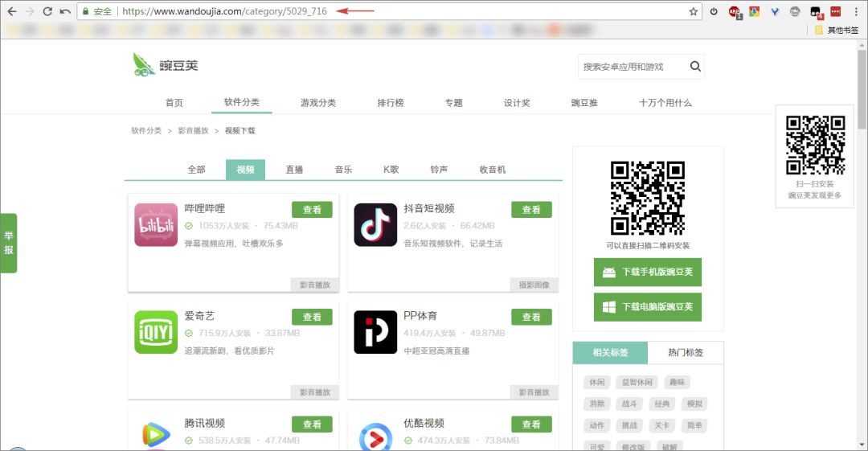The width and height of the screenshot is (868, 451).
Task: Open the PP体育 app icon
Action: [375, 332]
